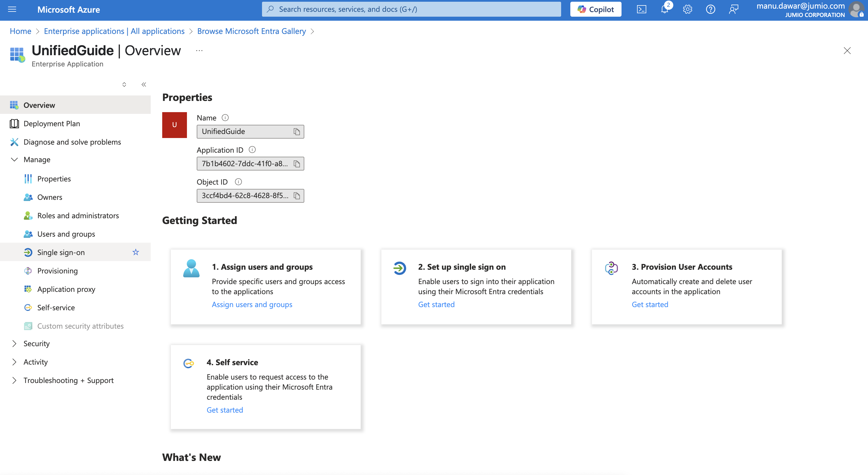Open the portal hamburger menu
Viewport: 868px width, 475px height.
[12, 9]
